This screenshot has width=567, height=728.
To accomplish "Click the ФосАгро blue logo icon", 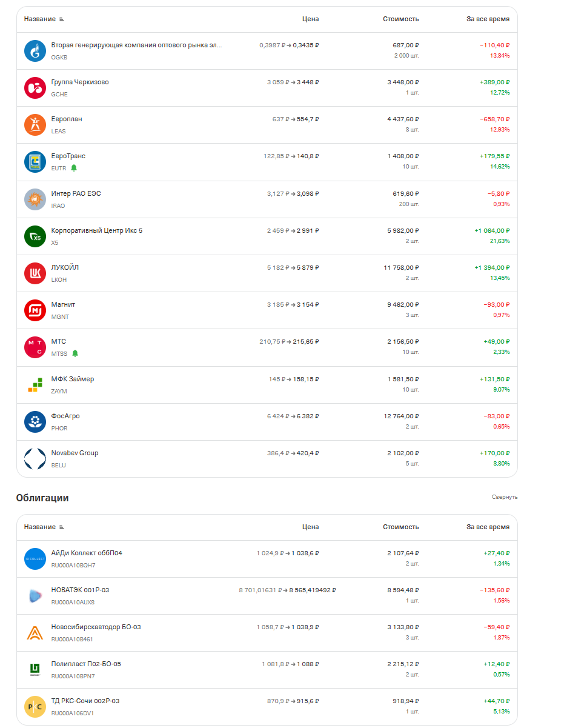I will coord(35,422).
